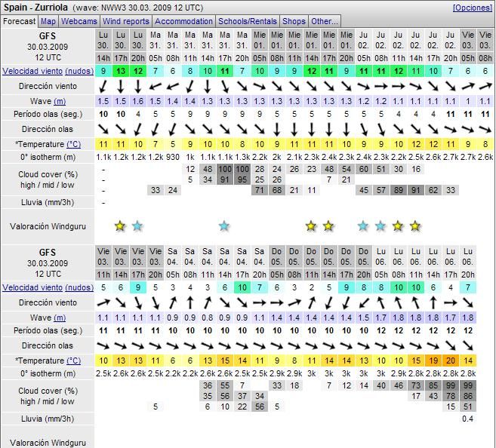Open the Webcams tab
This screenshot has width=496, height=448.
pos(79,21)
